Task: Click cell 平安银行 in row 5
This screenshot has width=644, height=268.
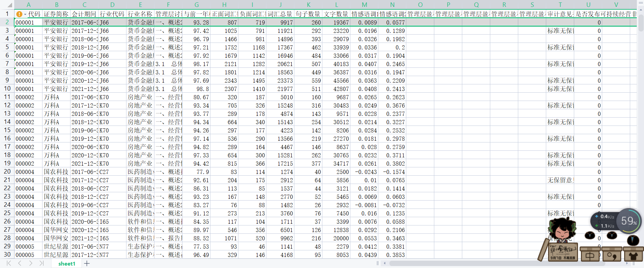Action: coord(57,47)
